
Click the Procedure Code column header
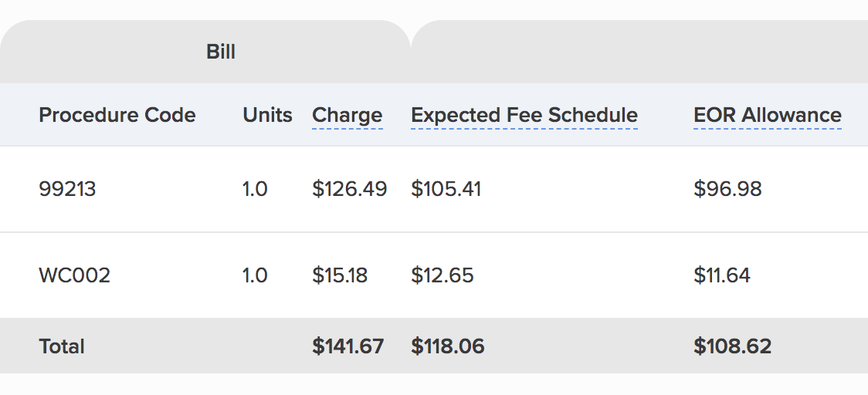117,116
